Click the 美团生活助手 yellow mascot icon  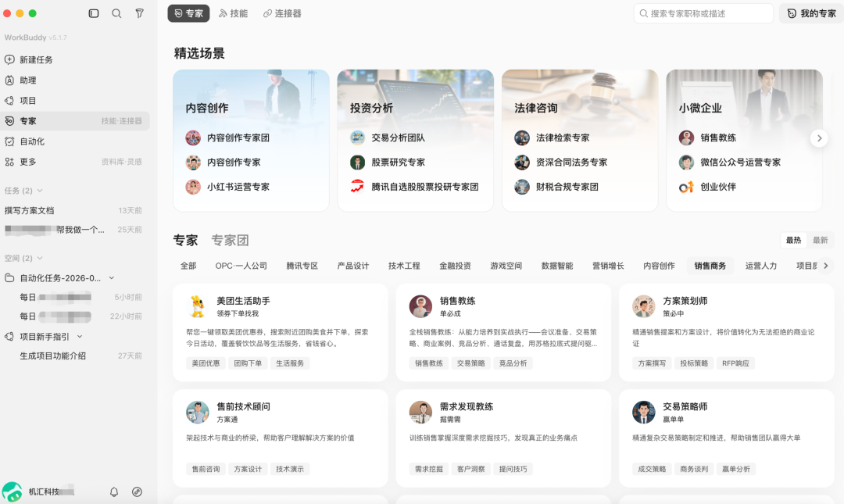pos(198,306)
